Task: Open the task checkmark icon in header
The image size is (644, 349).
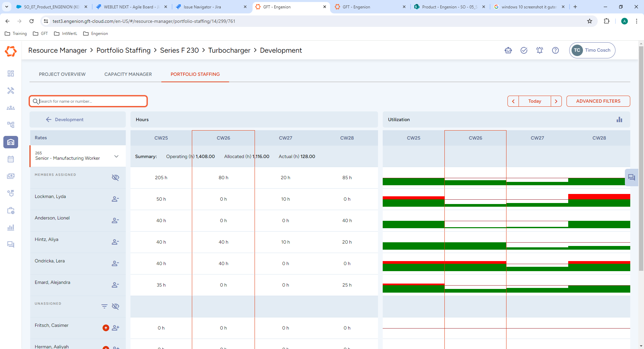Action: [x=524, y=50]
